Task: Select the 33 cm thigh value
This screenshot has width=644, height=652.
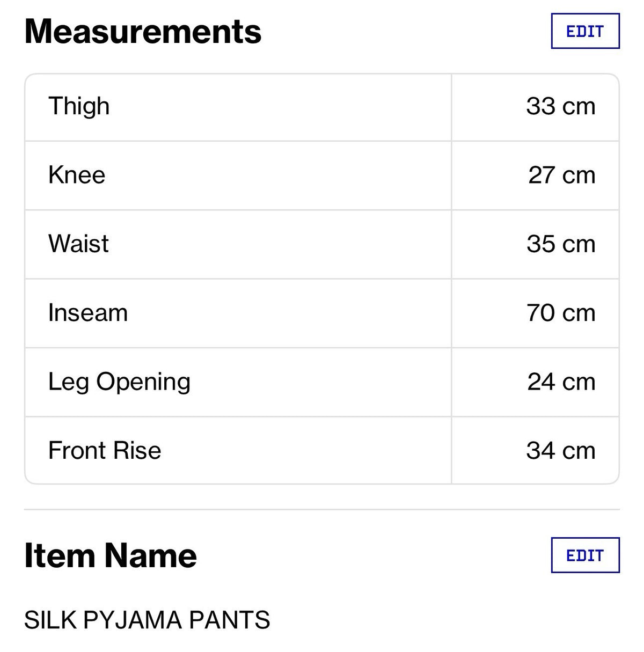Action: 561,106
